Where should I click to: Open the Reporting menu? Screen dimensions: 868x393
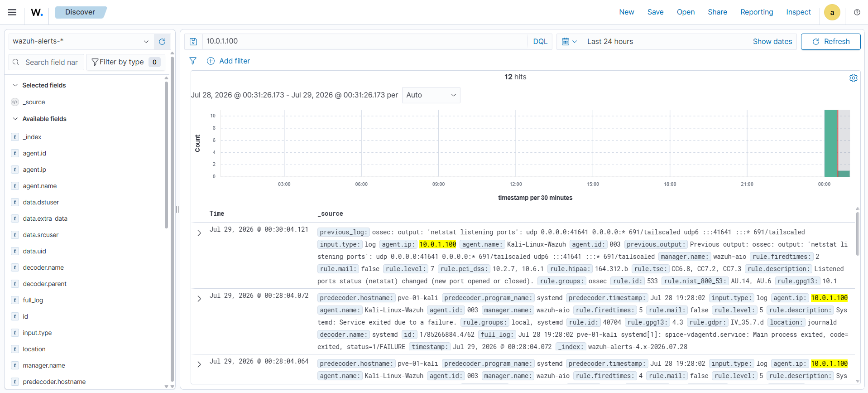point(757,12)
